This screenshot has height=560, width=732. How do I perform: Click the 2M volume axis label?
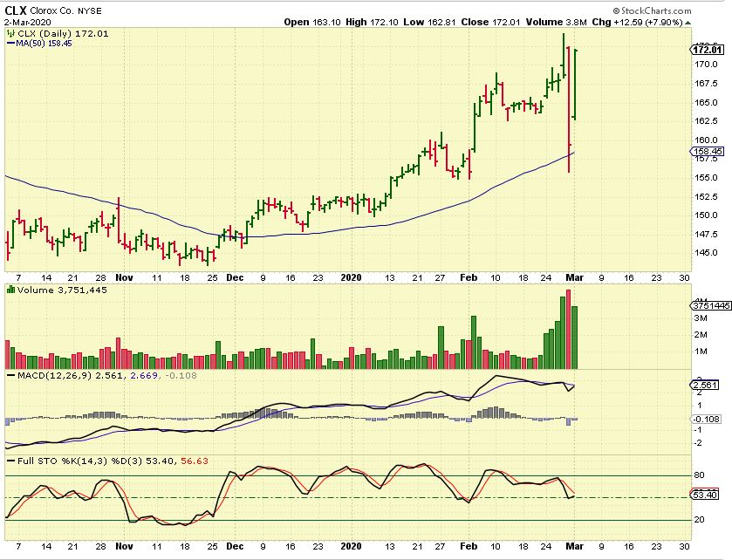click(701, 335)
